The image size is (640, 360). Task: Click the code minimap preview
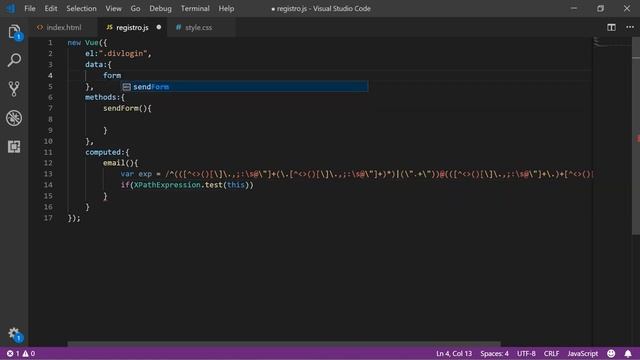(611, 42)
